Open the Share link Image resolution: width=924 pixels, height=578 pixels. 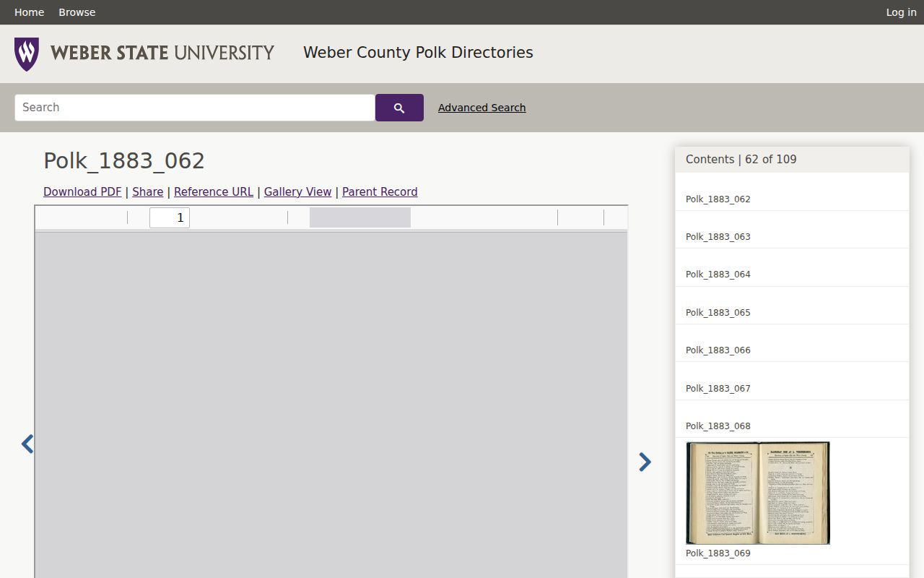click(x=147, y=191)
